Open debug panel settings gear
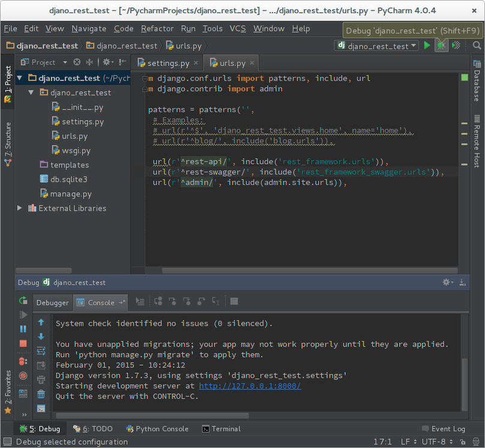The height and width of the screenshot is (448, 485). 447,282
